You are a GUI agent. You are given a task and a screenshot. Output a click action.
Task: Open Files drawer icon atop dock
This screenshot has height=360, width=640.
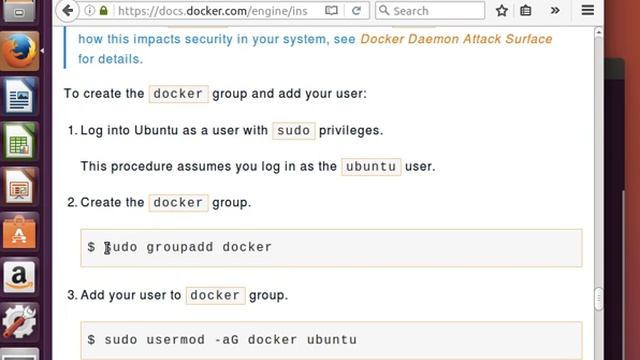(20, 11)
